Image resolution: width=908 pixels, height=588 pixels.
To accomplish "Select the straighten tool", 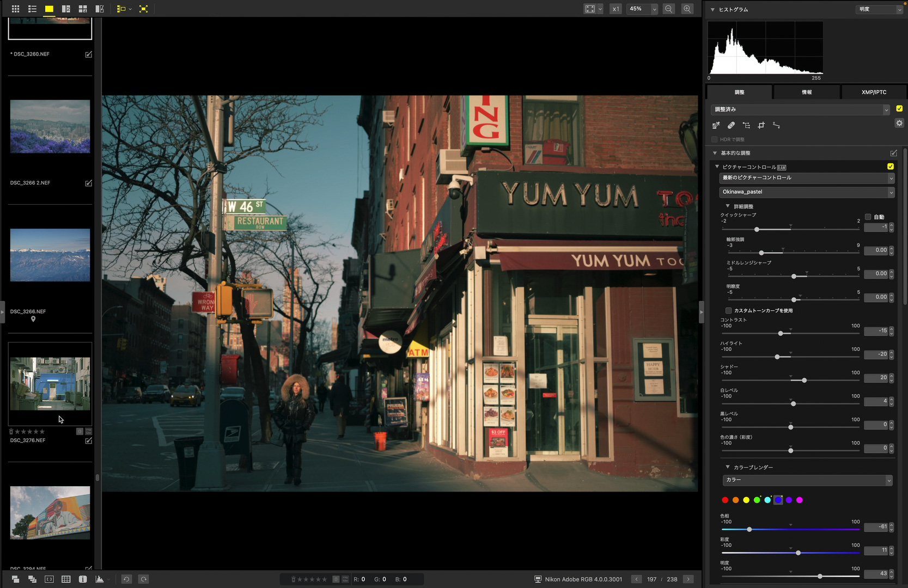I will click(x=776, y=125).
